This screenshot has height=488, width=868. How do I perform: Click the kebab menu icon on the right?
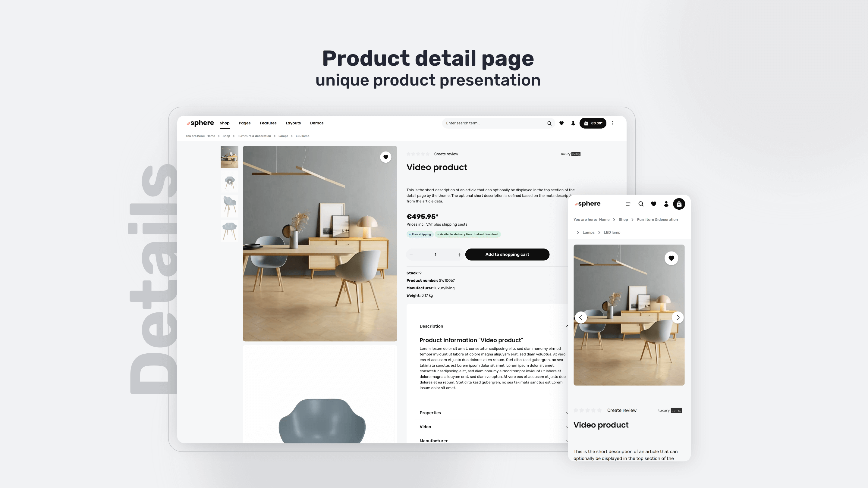coord(613,123)
